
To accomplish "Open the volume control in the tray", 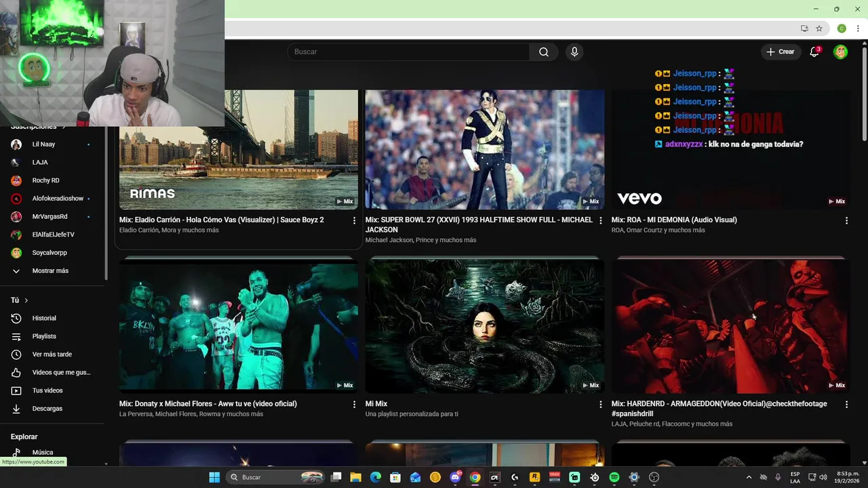I will 824,477.
